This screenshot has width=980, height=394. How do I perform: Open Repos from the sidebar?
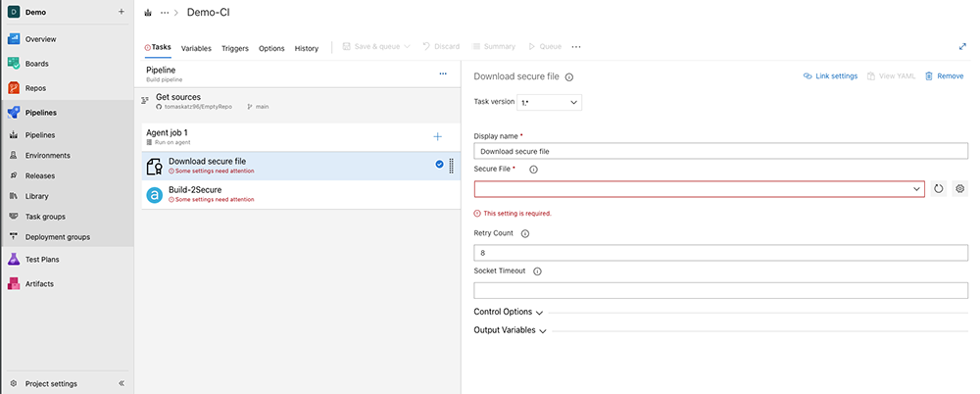(x=35, y=88)
